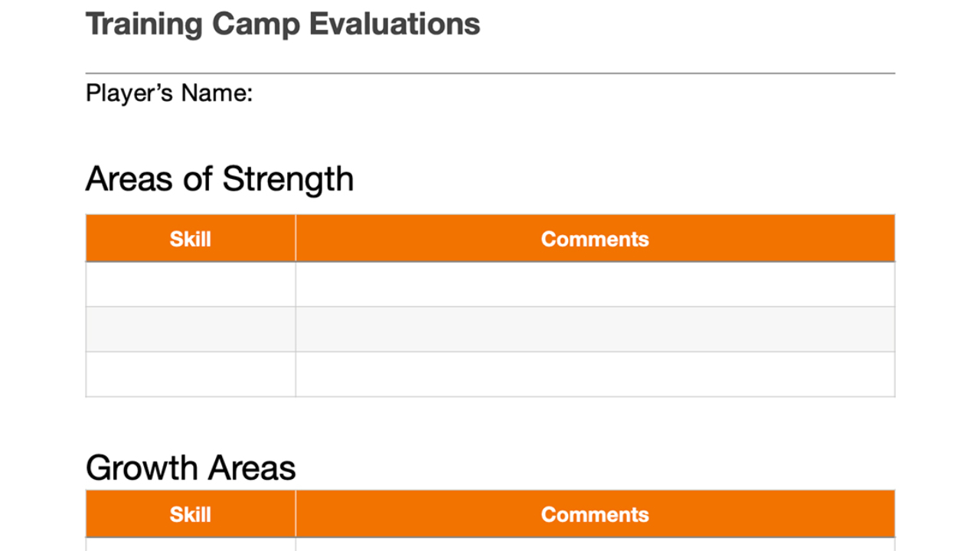
Task: Click the word Strength in the heading
Action: point(288,179)
